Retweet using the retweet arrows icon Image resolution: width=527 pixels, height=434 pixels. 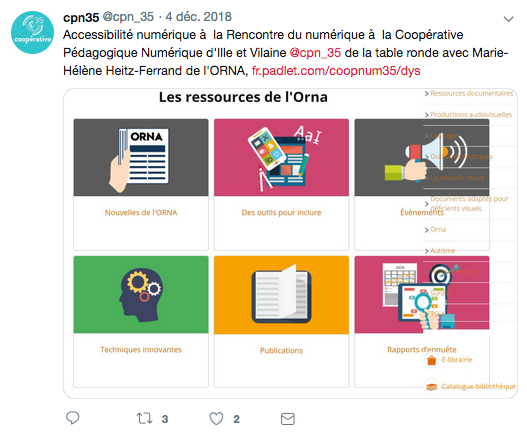pos(144,418)
